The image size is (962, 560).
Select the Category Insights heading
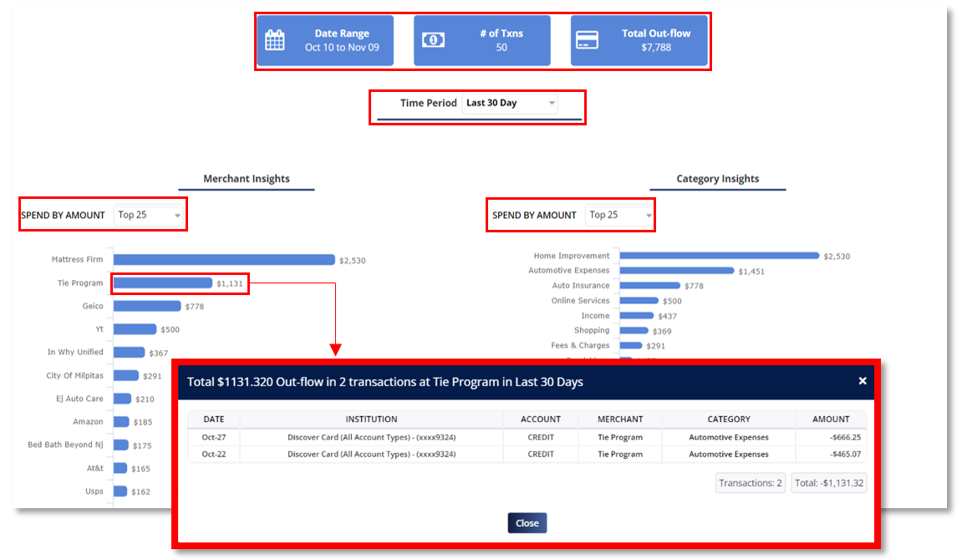(718, 179)
